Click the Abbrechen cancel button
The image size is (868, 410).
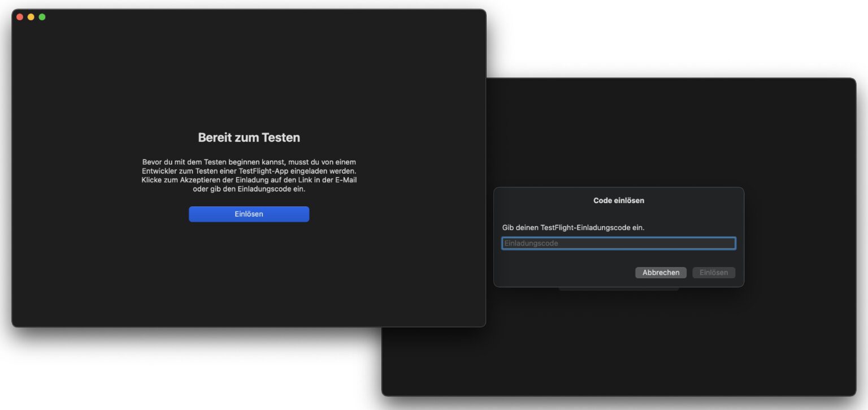click(660, 272)
